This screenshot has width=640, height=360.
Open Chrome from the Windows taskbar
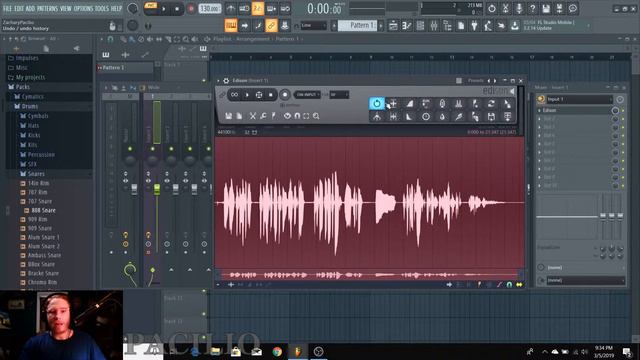(x=277, y=351)
